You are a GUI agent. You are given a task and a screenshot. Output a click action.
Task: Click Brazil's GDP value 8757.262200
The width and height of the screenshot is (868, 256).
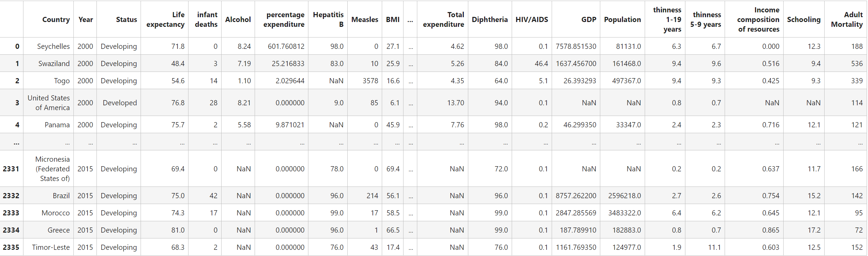(x=576, y=196)
